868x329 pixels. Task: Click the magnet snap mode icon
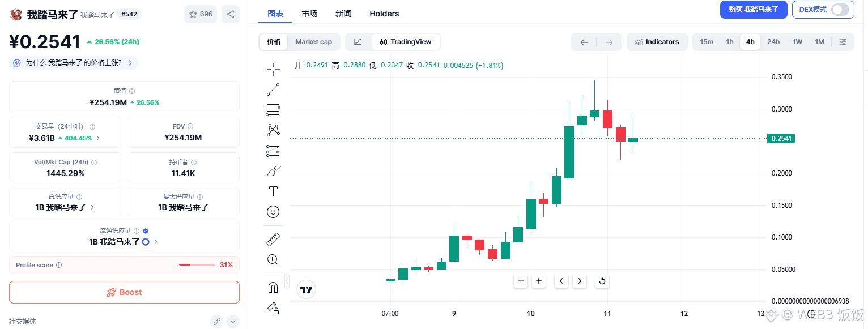(x=273, y=288)
